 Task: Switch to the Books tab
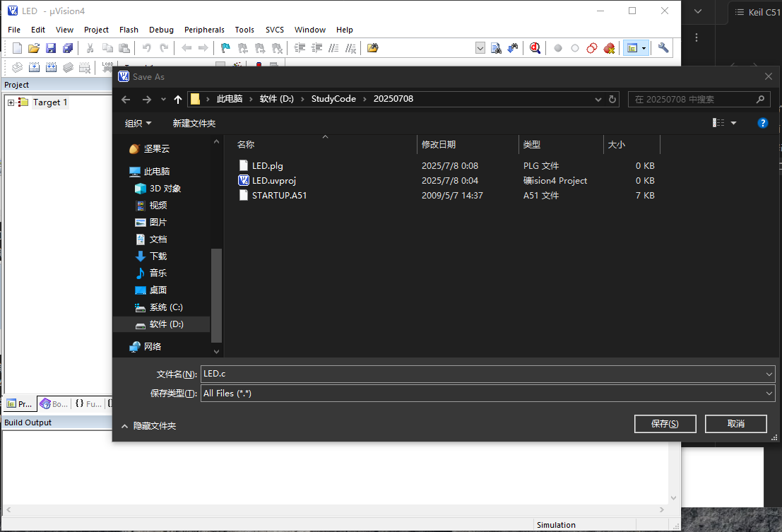(54, 404)
